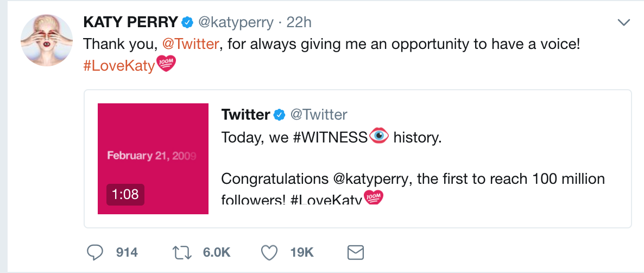Open the orange #LoveKaty hashtag

coord(119,65)
